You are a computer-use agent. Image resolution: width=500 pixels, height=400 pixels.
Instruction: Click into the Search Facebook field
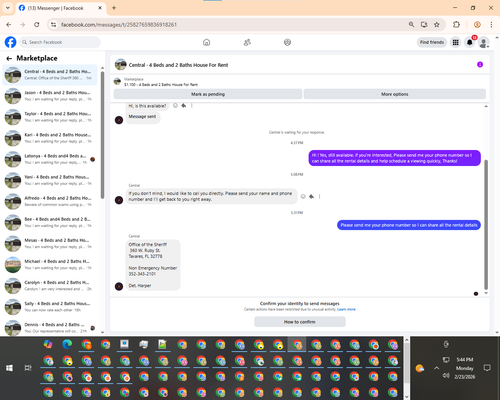(x=60, y=42)
